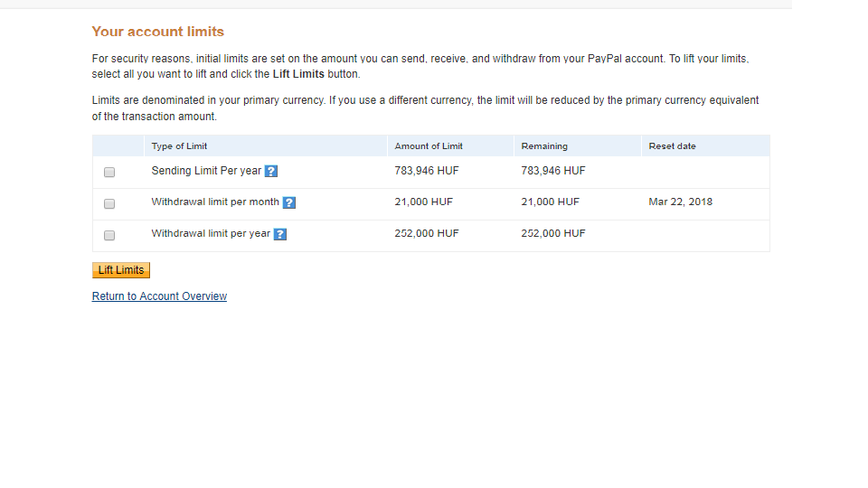Screen dimensions: 868x488
Task: Tick the Sending Limit Per year checkbox
Action: (x=109, y=173)
